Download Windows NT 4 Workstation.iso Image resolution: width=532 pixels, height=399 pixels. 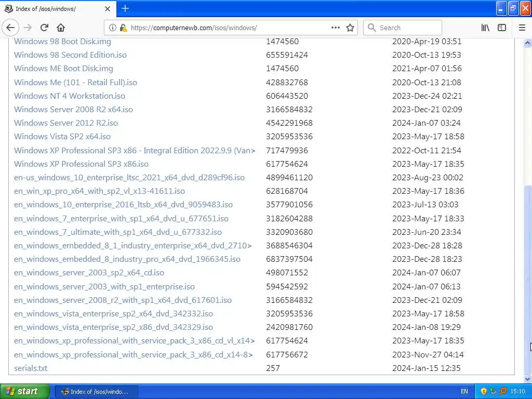pos(70,96)
